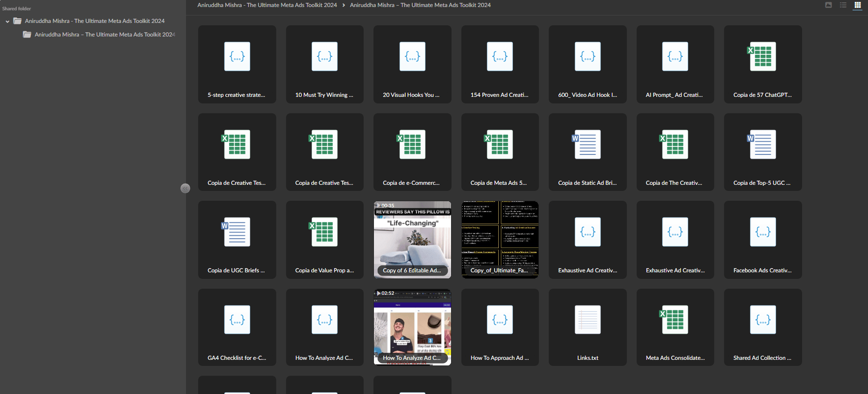Open the 'Shared Ad Collection ...' file icon

click(763, 320)
